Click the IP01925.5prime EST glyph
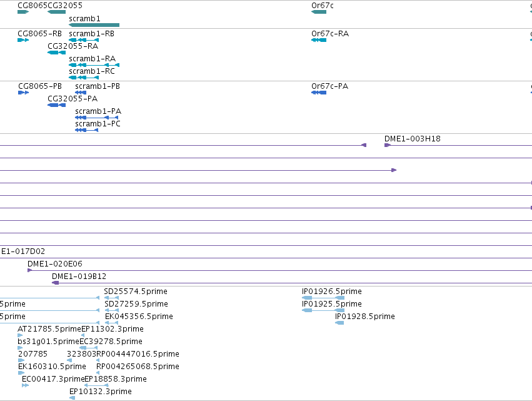 (323, 310)
